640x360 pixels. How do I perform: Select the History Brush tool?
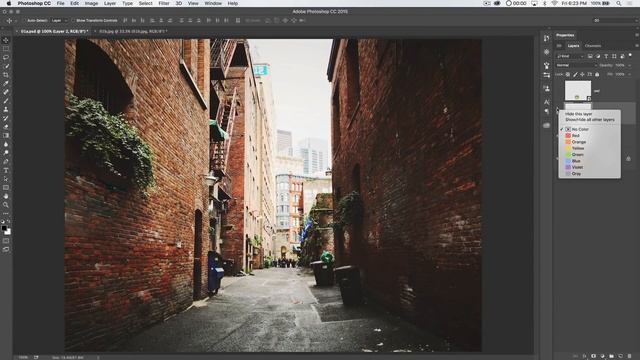6,118
